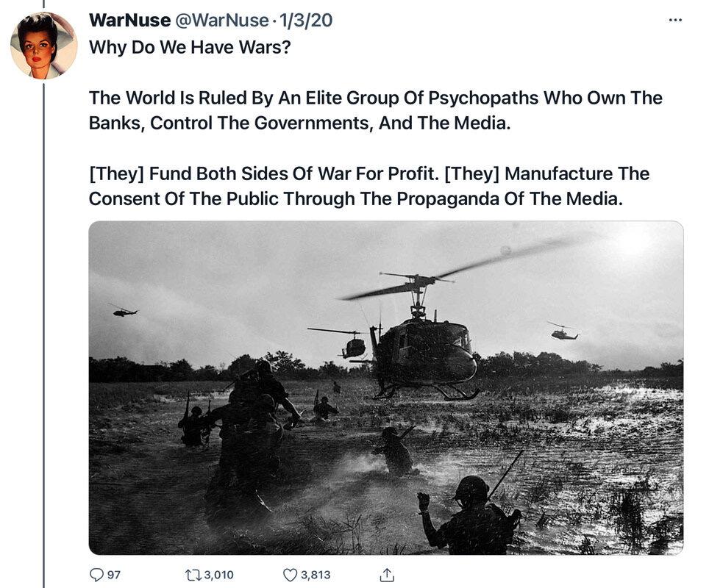Click the small distant helicopter at photo left

[x=124, y=311]
